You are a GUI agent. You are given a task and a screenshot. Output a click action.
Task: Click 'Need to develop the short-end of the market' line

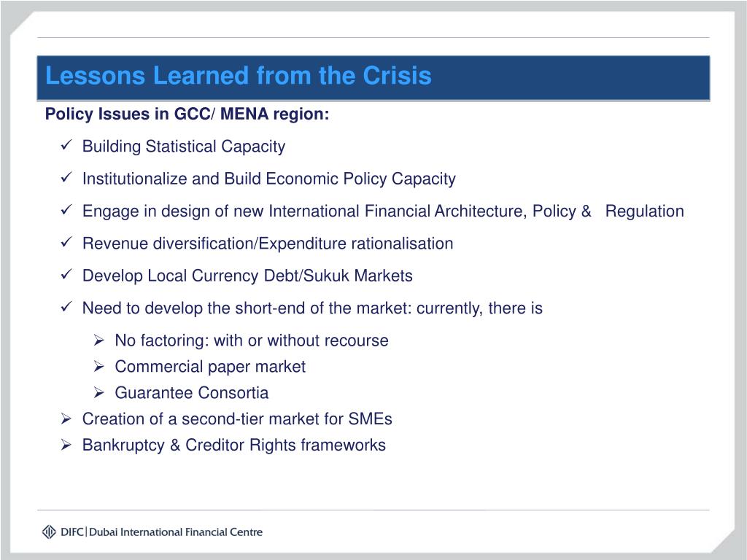click(312, 308)
